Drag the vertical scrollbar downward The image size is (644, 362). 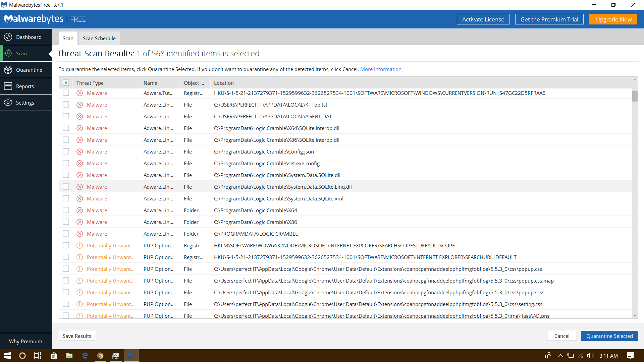(x=634, y=96)
